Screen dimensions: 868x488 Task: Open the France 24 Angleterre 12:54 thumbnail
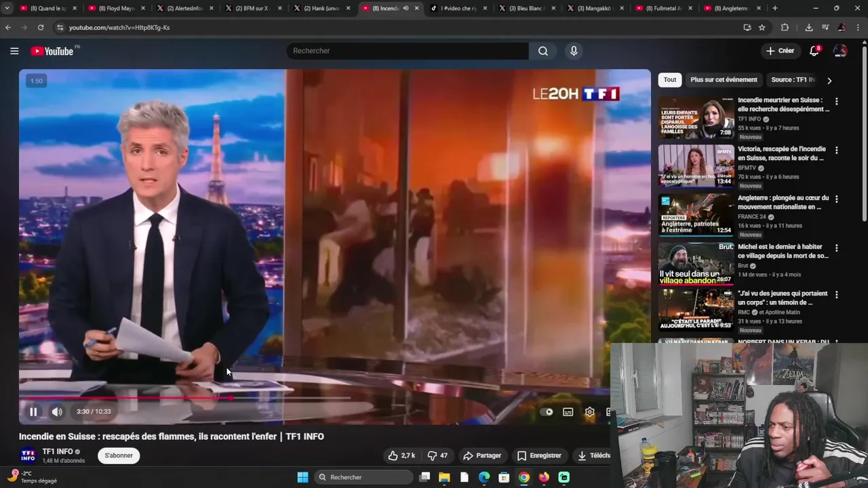coord(696,215)
